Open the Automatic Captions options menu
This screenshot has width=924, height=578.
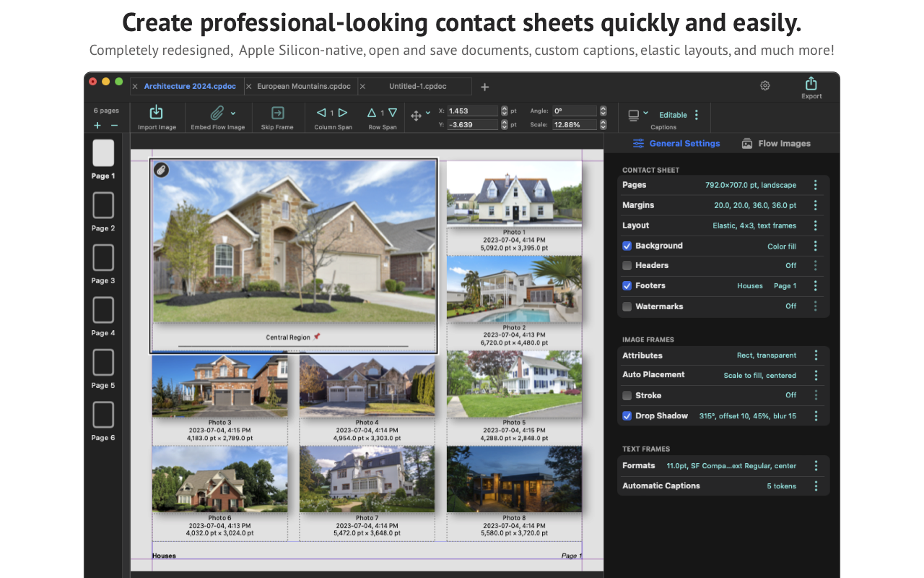coord(816,486)
